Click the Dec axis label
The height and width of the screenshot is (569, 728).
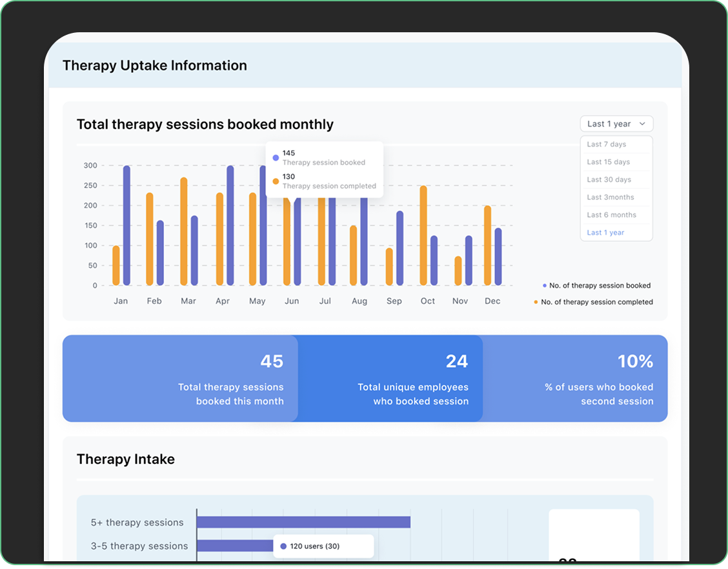(492, 301)
